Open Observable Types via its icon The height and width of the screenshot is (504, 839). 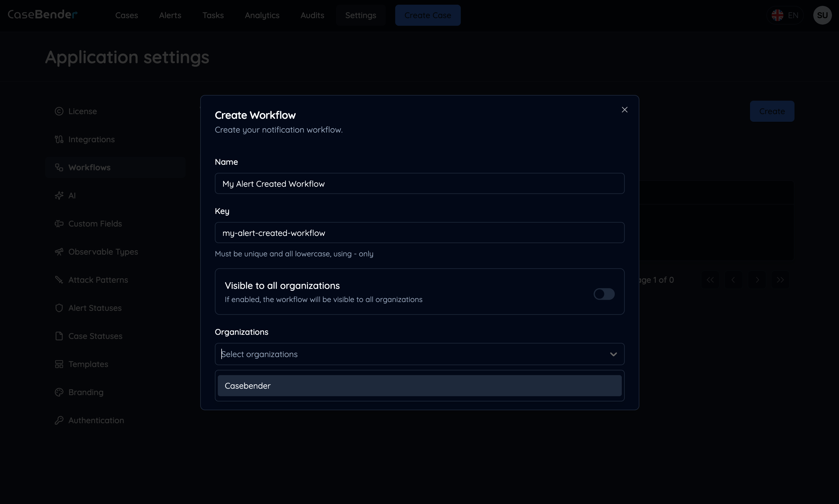pyautogui.click(x=59, y=252)
